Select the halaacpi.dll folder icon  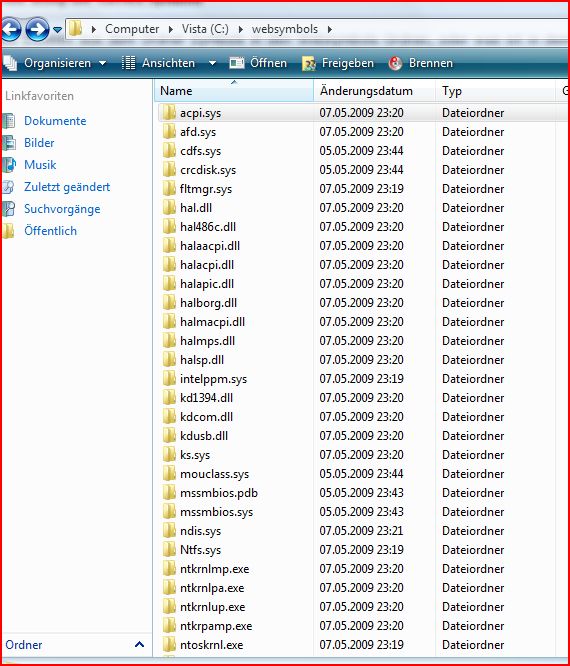pyautogui.click(x=169, y=246)
